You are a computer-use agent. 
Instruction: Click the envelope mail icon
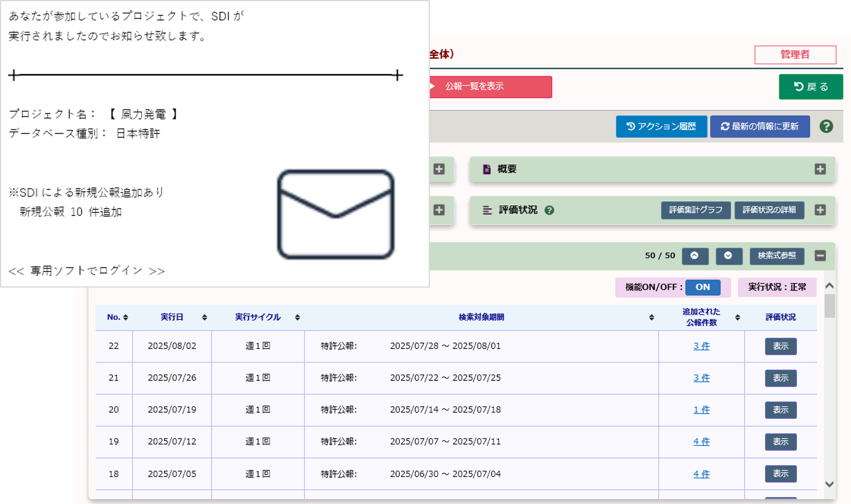tap(336, 215)
